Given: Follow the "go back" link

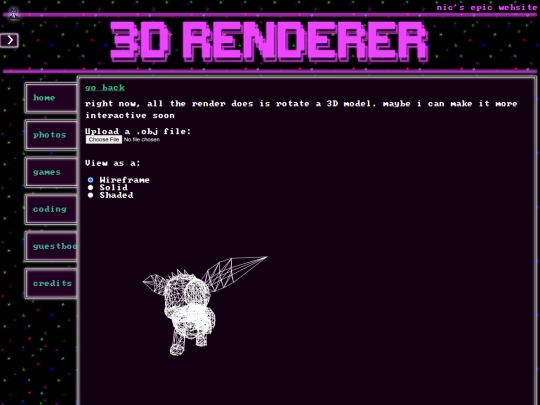Looking at the screenshot, I should point(105,88).
